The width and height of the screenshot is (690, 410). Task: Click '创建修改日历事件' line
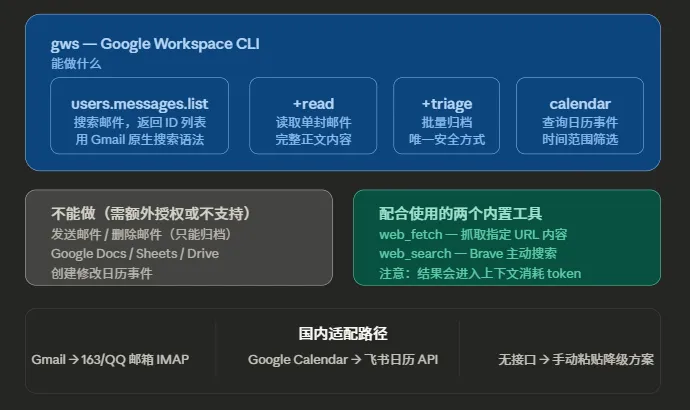(x=102, y=273)
